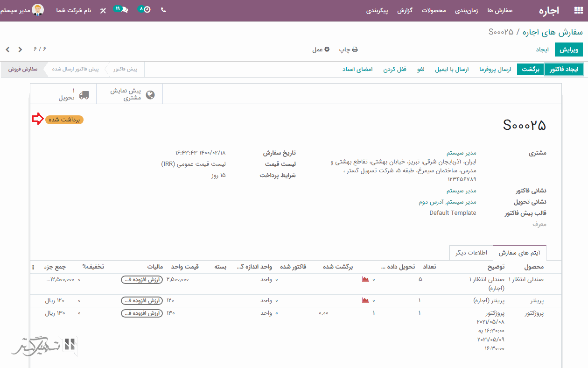
Task: Open forecast chart icon on صندلی انتظار row
Action: tap(365, 279)
